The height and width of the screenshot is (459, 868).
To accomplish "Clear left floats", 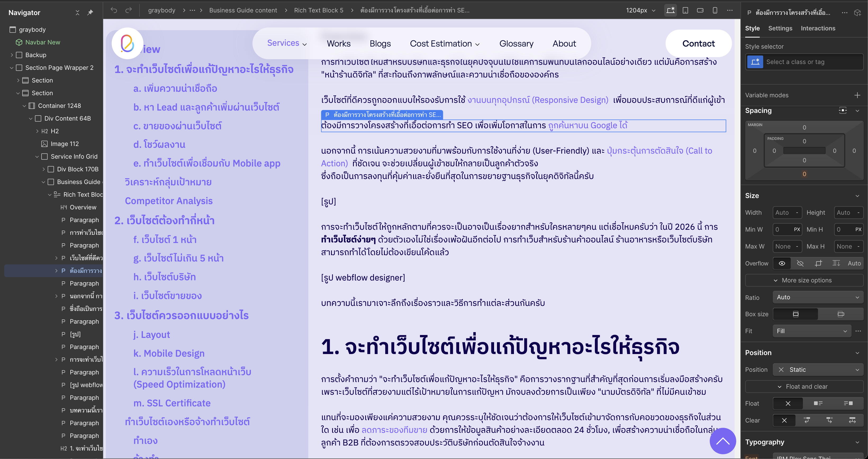I will (807, 420).
